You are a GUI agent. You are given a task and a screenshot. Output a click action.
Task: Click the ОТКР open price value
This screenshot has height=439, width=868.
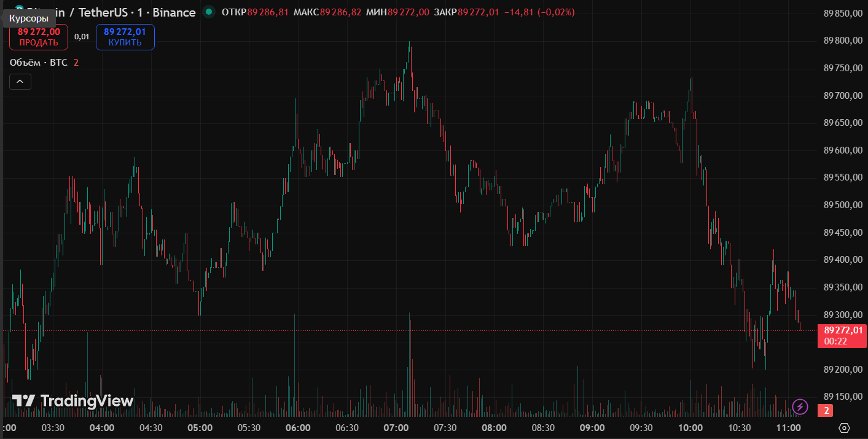click(x=268, y=12)
